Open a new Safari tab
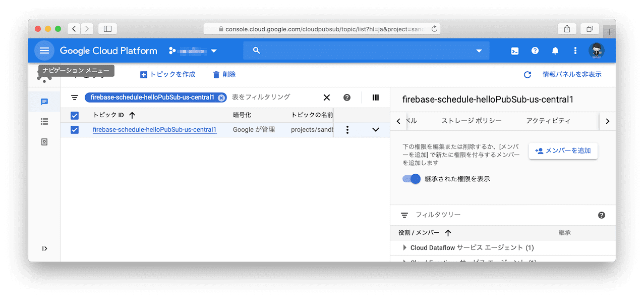This screenshot has width=644, height=299. [609, 32]
